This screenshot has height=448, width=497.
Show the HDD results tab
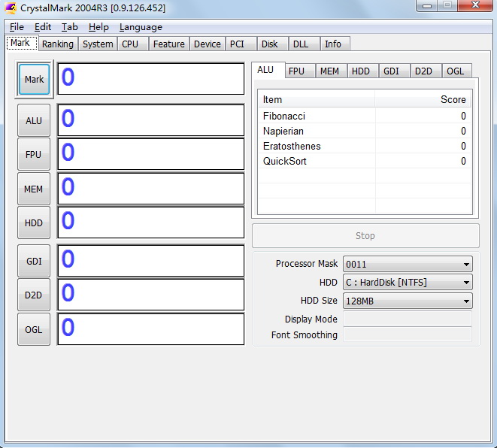[x=363, y=71]
